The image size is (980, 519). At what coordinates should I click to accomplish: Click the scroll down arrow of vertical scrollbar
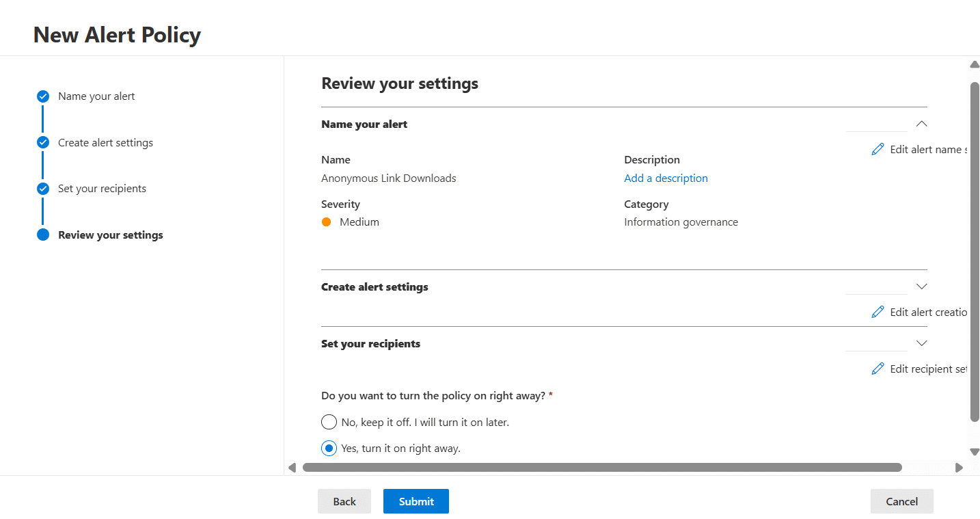click(x=975, y=452)
